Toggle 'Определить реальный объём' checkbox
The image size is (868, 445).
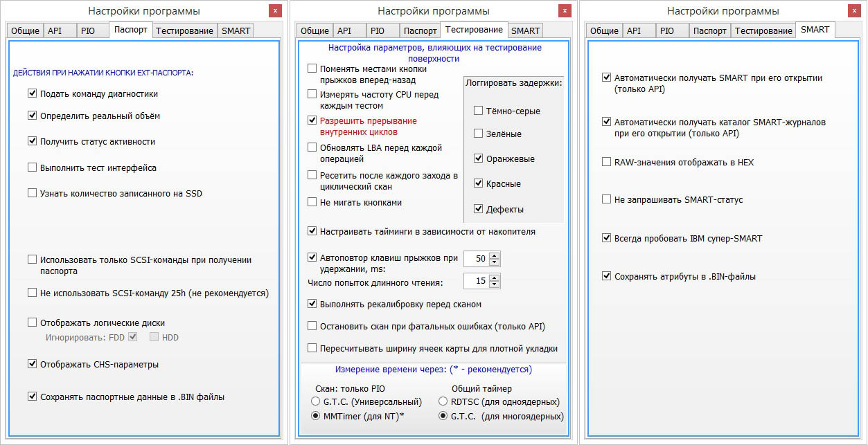pos(32,116)
